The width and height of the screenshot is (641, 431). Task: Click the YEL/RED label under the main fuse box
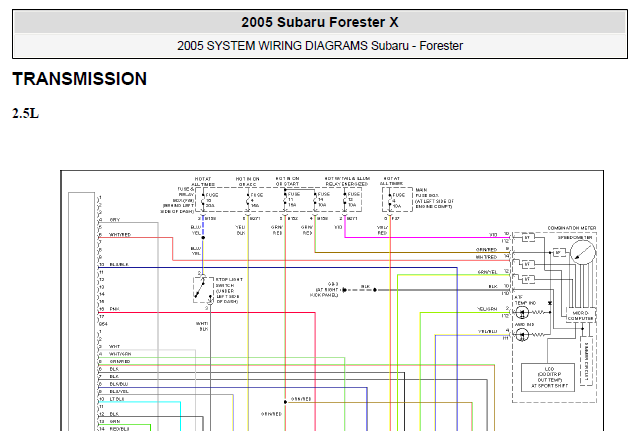pos(382,230)
